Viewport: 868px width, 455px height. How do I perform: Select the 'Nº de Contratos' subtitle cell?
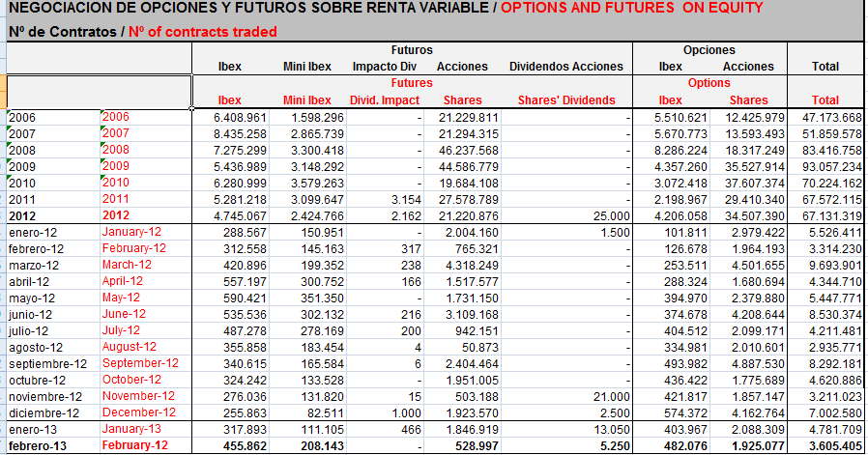coord(63,31)
